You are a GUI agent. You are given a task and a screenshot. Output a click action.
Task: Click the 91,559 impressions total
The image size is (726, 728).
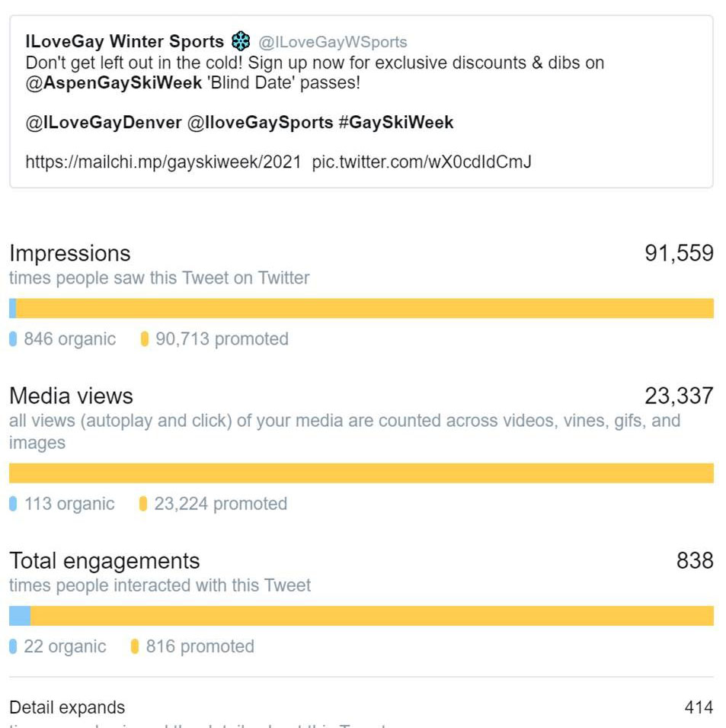pos(679,254)
